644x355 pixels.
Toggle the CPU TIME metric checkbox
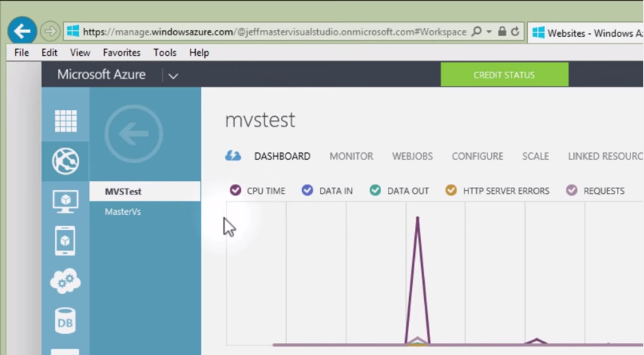pos(235,190)
